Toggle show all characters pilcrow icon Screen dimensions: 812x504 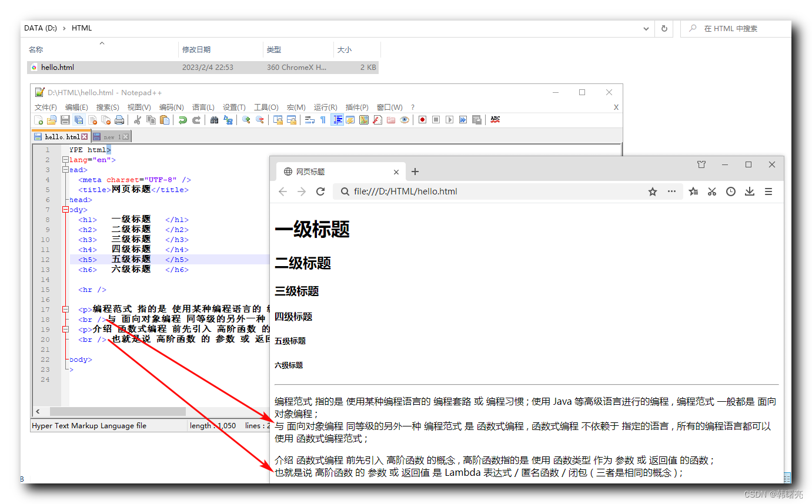(323, 120)
